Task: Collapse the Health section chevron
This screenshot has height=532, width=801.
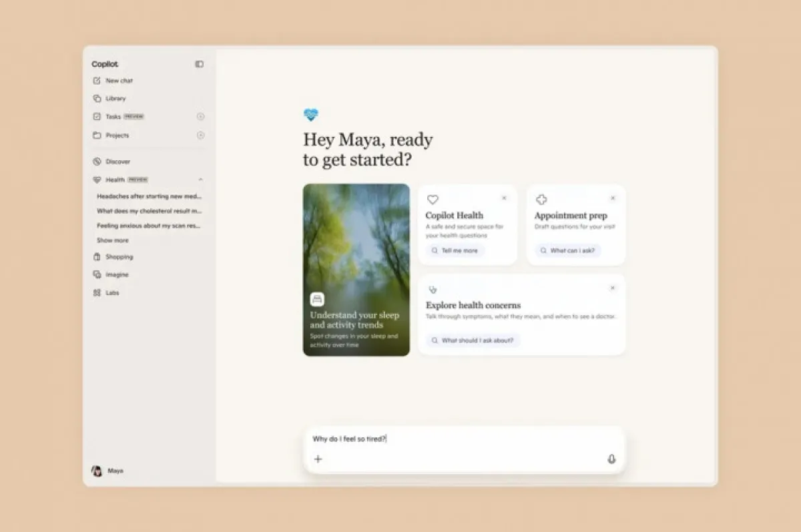Action: point(201,180)
